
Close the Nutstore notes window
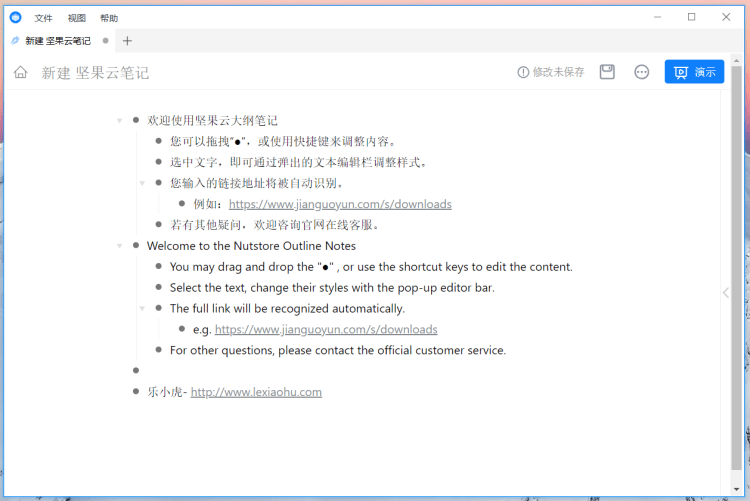point(726,17)
